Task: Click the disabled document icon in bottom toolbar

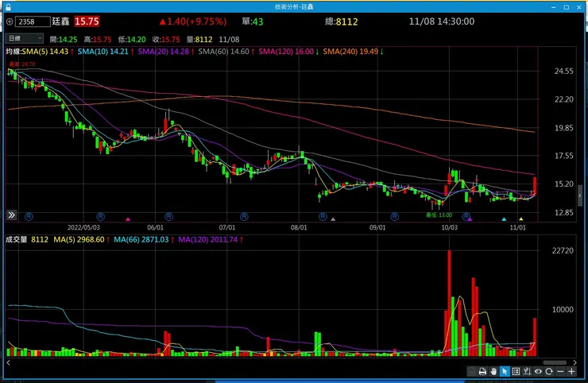Action: (472, 371)
